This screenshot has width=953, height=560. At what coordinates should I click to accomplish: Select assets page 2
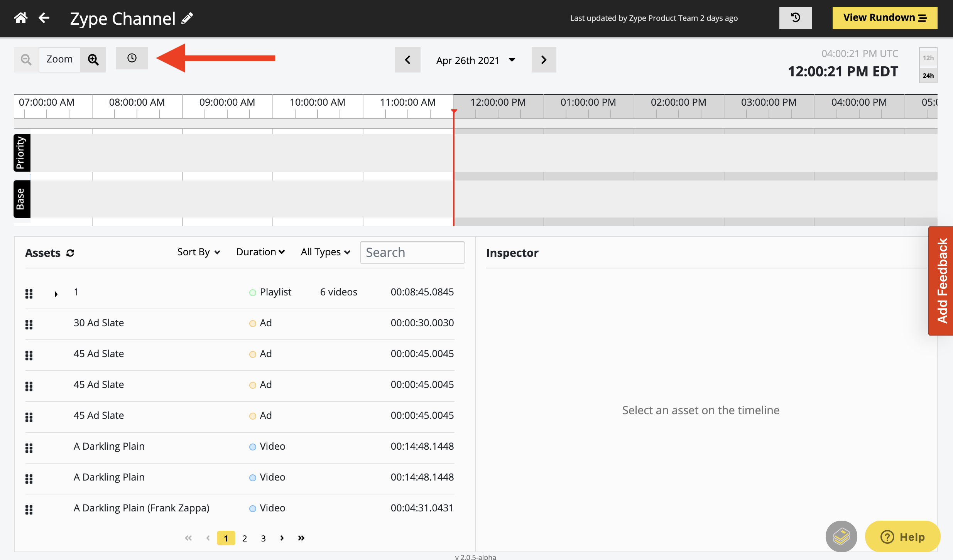pyautogui.click(x=245, y=538)
